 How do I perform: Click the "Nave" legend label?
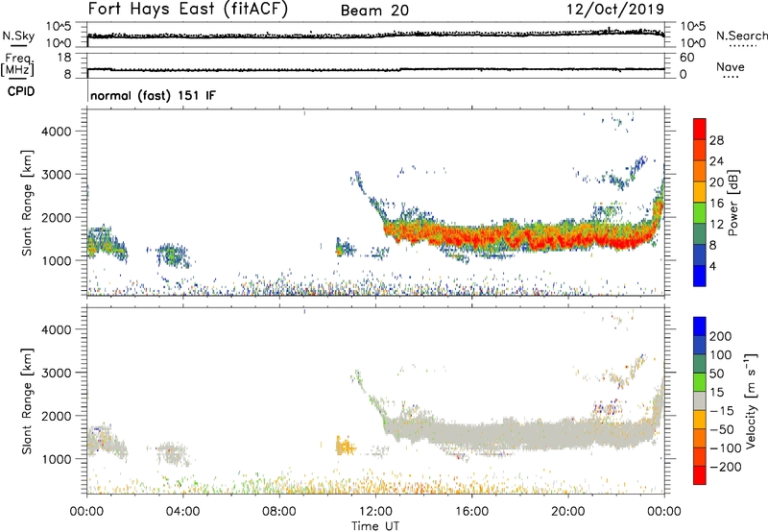pyautogui.click(x=731, y=66)
